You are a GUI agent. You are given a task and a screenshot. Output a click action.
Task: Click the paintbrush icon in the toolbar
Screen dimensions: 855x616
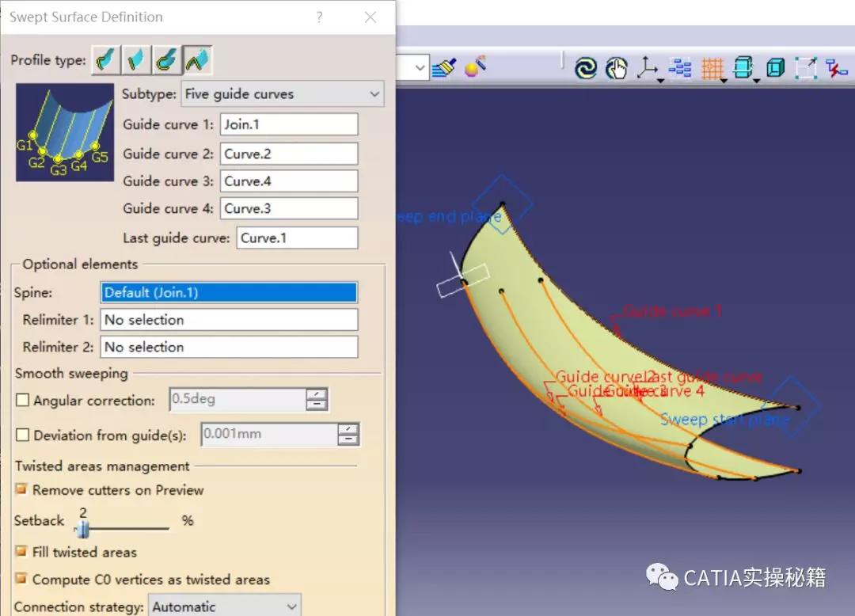tap(443, 68)
